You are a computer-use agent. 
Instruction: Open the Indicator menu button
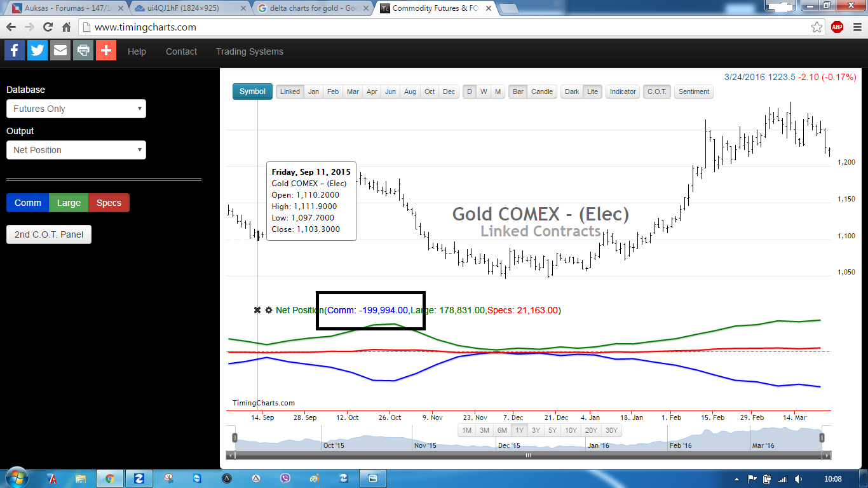click(623, 91)
